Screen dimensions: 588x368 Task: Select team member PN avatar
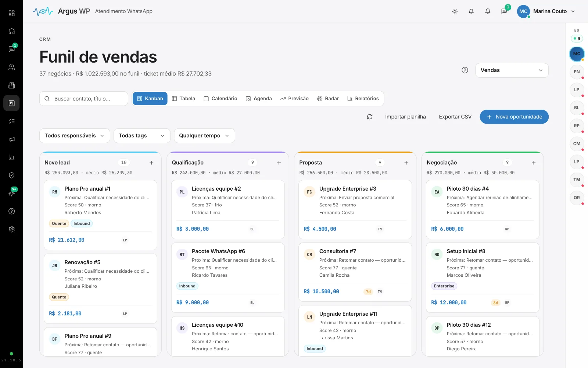[x=577, y=72]
